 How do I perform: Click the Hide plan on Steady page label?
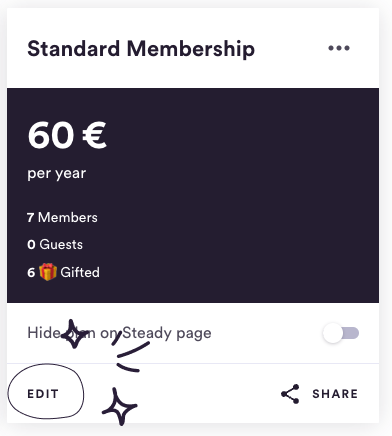coord(119,333)
